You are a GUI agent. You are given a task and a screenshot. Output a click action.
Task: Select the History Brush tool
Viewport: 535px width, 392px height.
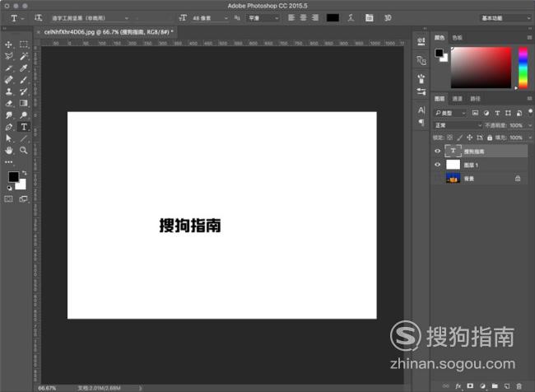[24, 91]
